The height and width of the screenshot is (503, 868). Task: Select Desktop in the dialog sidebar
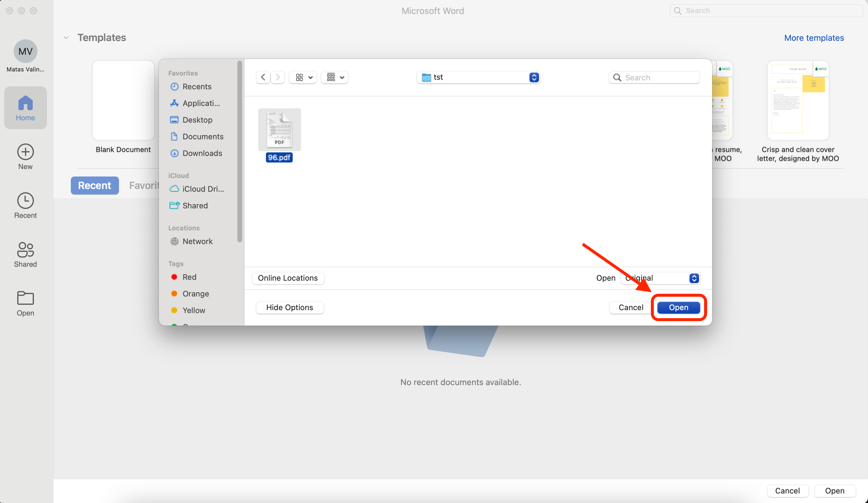click(x=197, y=120)
